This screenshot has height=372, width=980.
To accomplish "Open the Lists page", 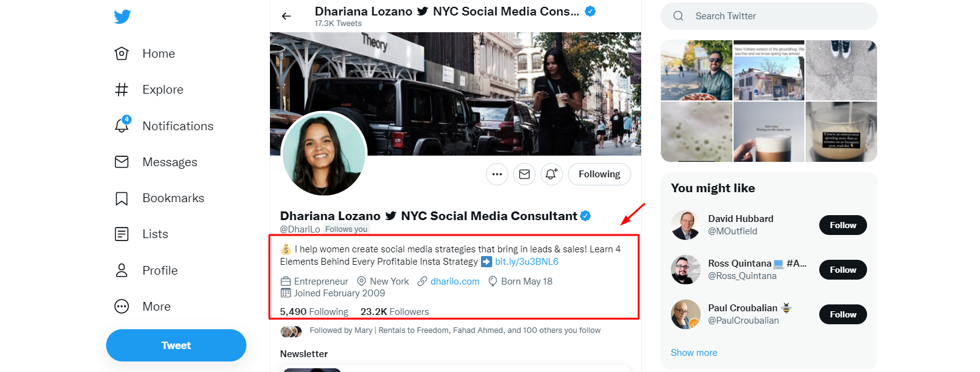I will click(155, 234).
